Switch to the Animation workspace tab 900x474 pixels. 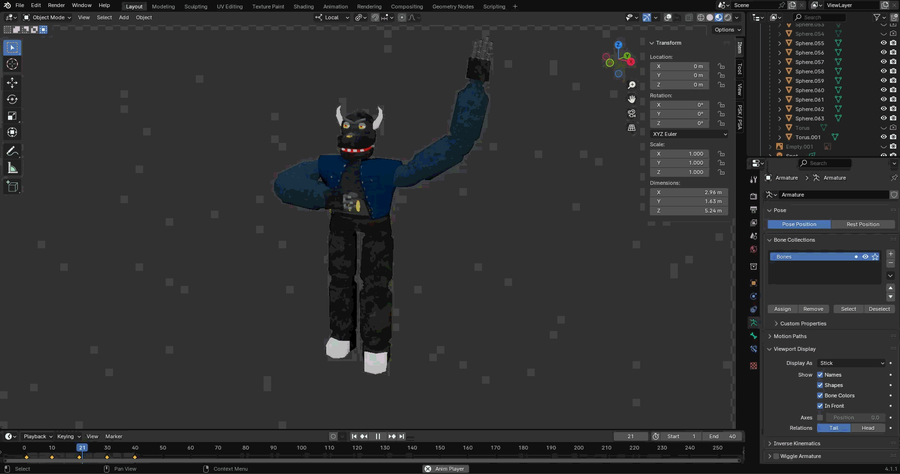point(335,6)
